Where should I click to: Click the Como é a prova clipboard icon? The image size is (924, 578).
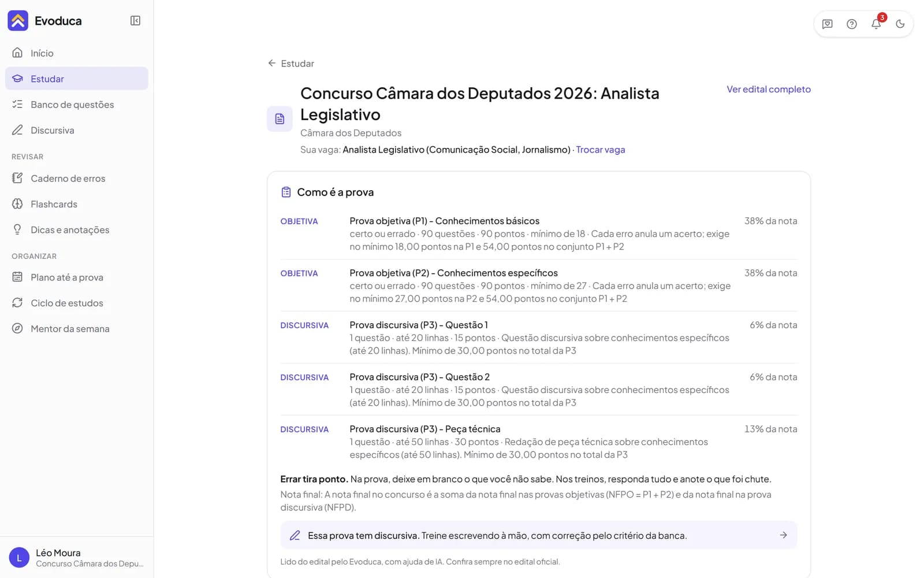click(286, 192)
